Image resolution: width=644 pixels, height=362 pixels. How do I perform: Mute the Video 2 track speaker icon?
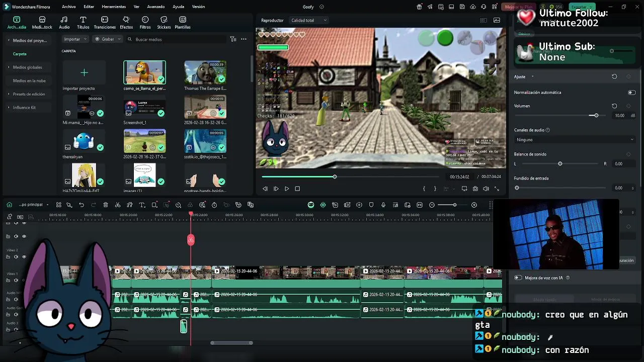point(16,257)
